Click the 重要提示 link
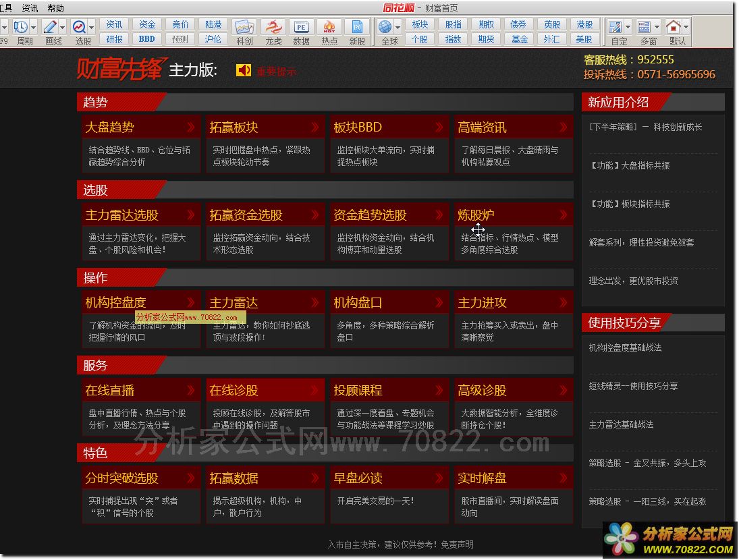Viewport: 739px width, 560px height. pyautogui.click(x=276, y=72)
